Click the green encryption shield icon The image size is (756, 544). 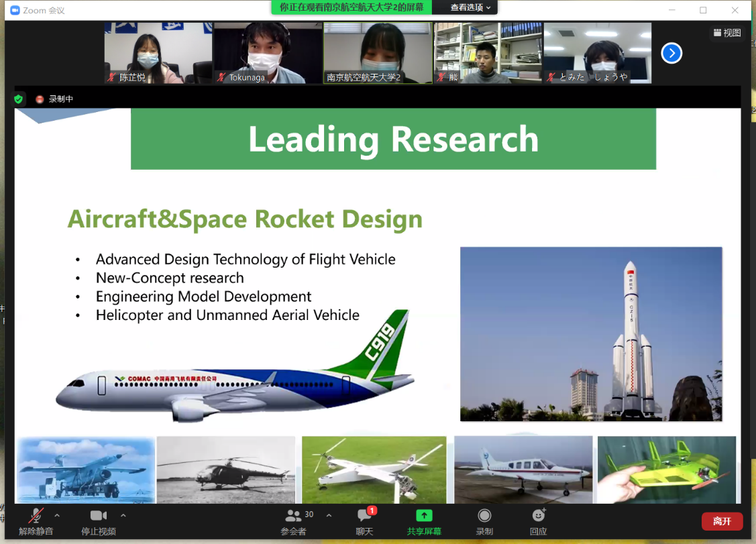(19, 99)
